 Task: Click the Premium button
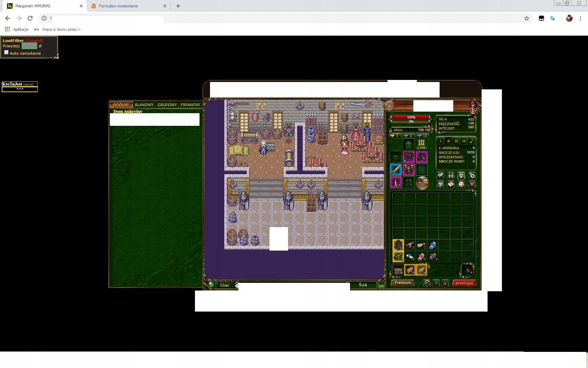(403, 283)
